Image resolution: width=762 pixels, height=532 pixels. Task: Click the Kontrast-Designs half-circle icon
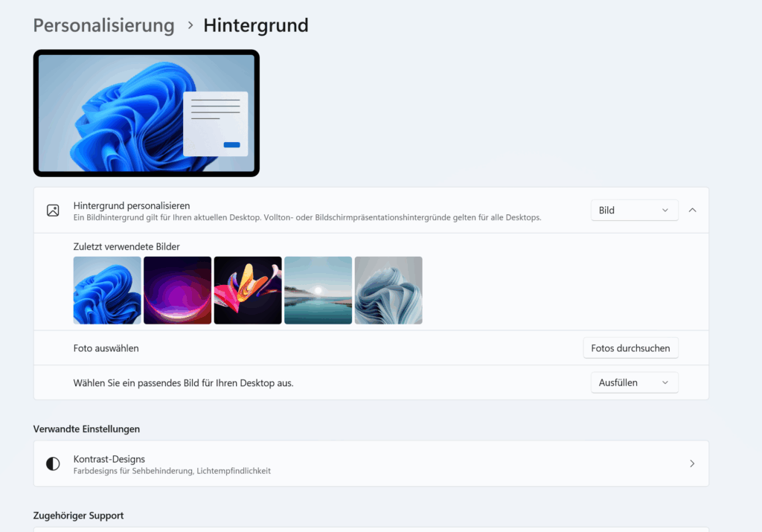[x=53, y=464]
